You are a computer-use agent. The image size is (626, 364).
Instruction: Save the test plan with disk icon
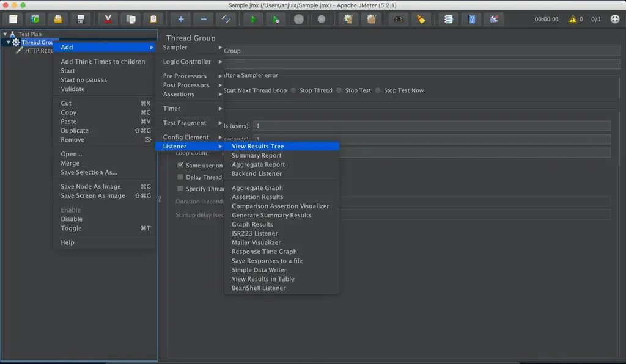point(81,19)
